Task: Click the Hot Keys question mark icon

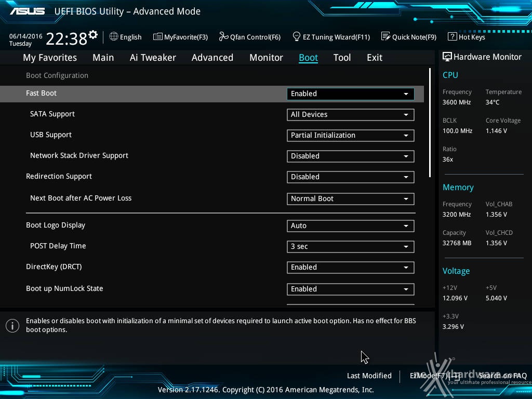Action: point(453,36)
